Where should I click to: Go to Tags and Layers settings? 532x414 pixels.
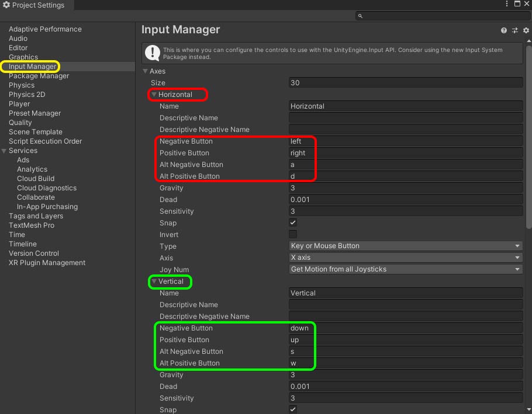(36, 216)
